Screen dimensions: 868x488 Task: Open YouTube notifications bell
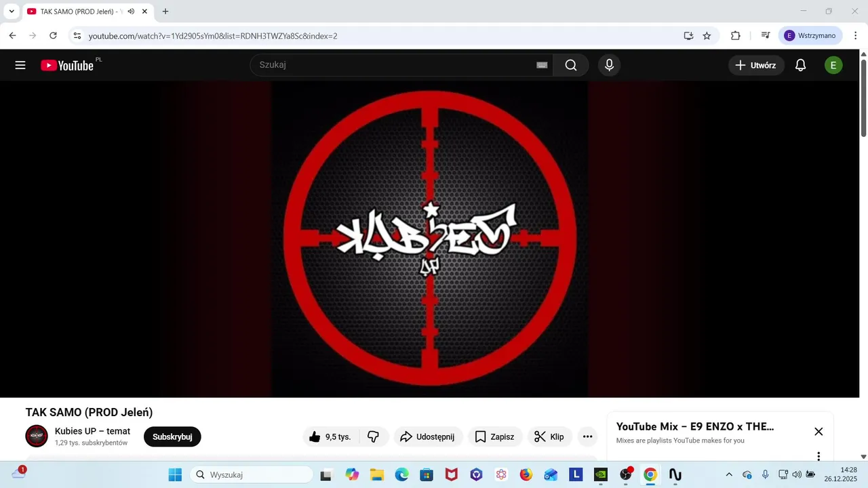click(800, 65)
